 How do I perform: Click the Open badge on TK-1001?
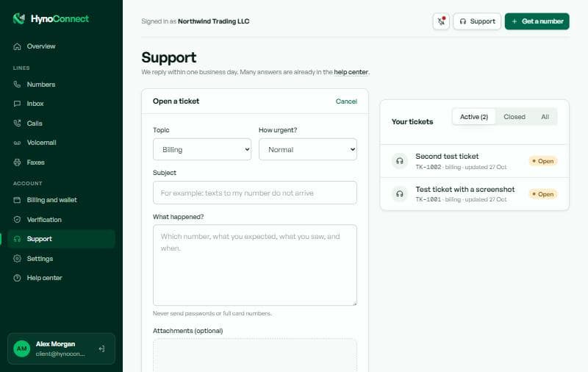[543, 194]
